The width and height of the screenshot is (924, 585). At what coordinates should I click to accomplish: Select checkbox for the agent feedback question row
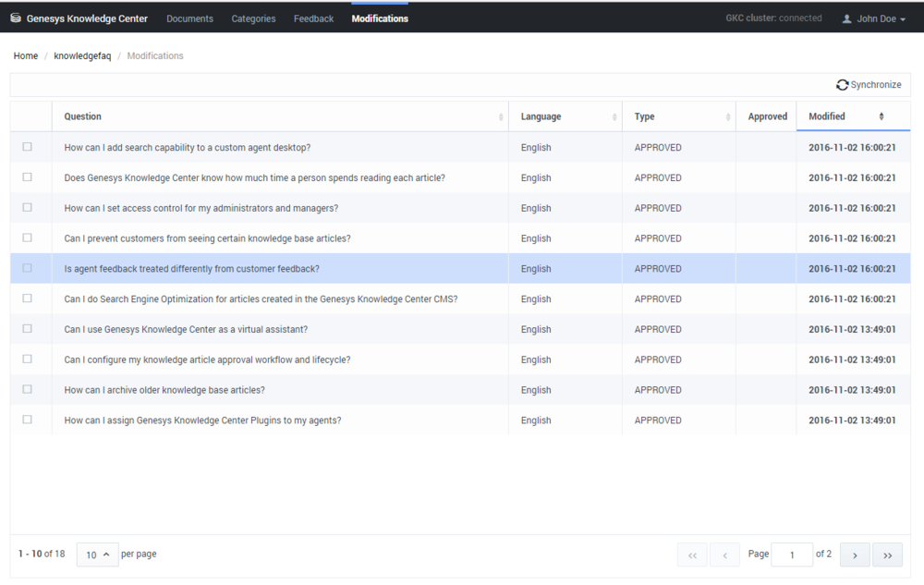coord(27,268)
